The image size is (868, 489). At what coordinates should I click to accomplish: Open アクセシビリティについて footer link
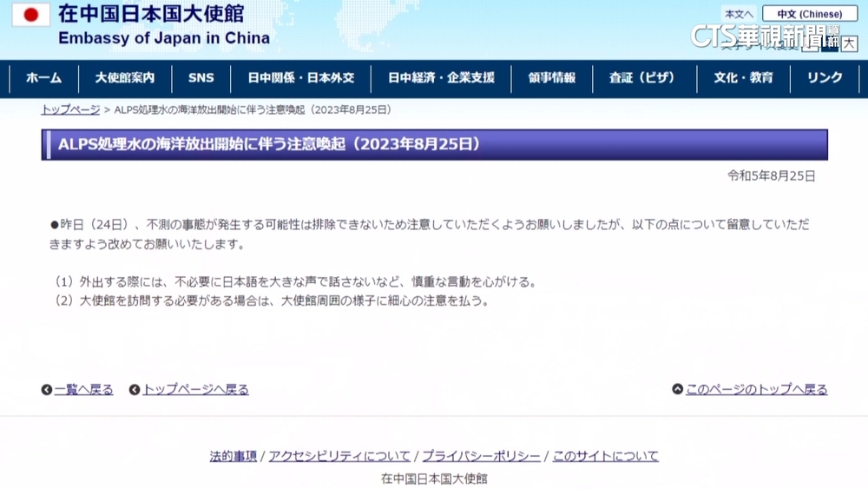coord(339,456)
